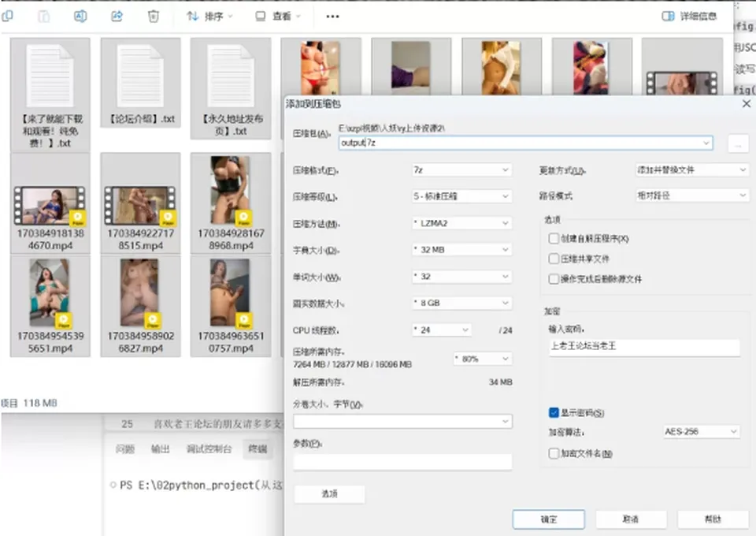Select the file 1703849545395651.mp4
The image size is (756, 536).
click(50, 307)
